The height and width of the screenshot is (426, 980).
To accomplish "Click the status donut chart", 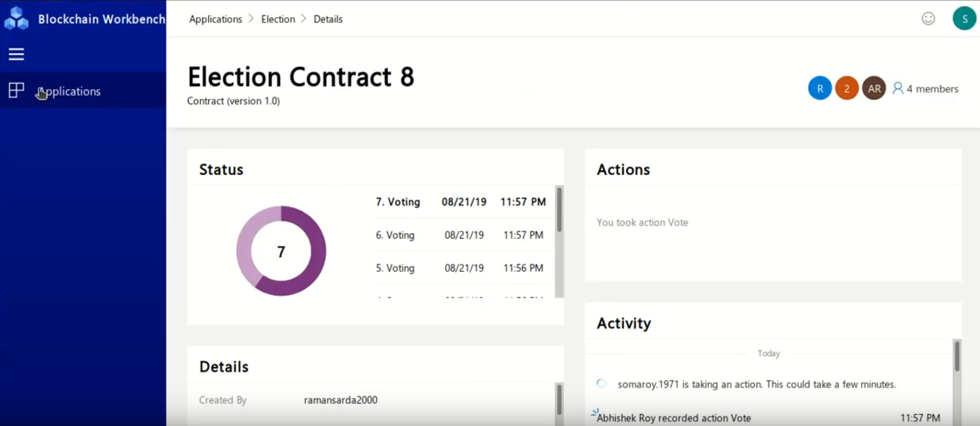I will 281,251.
